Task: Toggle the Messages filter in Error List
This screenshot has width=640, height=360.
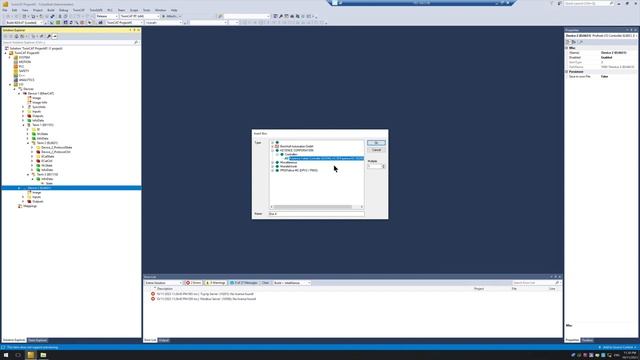Action: coord(244,283)
